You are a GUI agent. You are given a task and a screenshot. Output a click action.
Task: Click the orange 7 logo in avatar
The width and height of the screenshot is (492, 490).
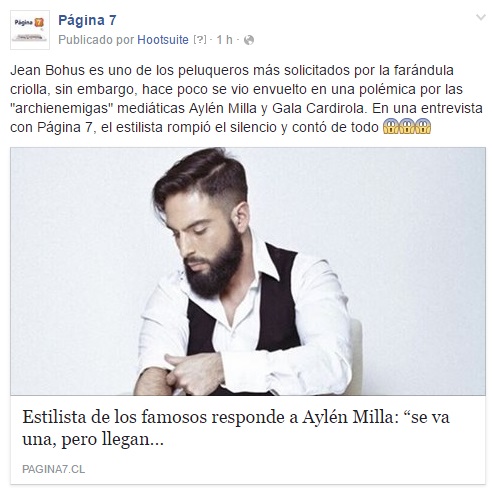(x=39, y=23)
